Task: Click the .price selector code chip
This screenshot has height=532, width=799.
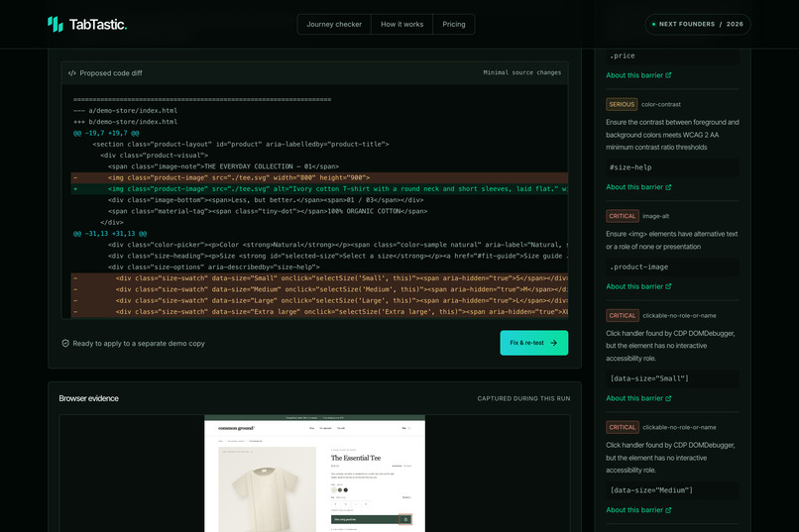Action: 673,56
